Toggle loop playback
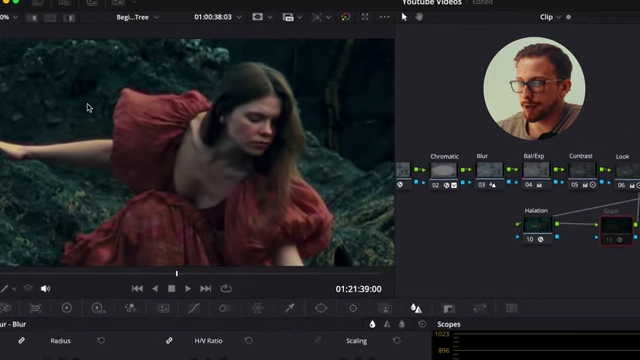Screen dimensions: 640x360 pyautogui.click(x=226, y=289)
